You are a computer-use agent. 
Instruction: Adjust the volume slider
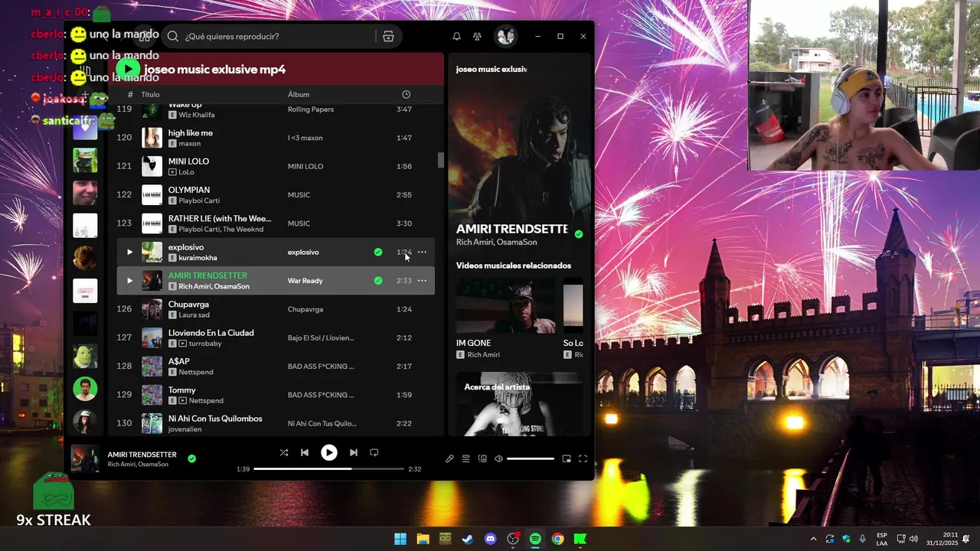tap(530, 458)
